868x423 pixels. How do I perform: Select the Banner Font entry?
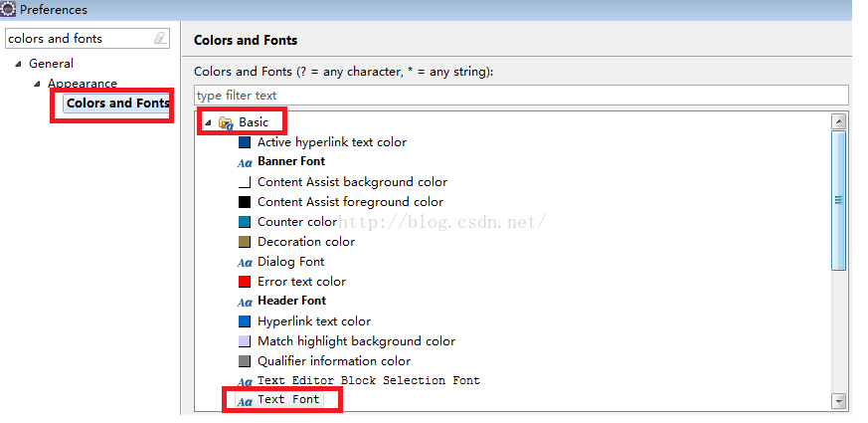pos(291,161)
